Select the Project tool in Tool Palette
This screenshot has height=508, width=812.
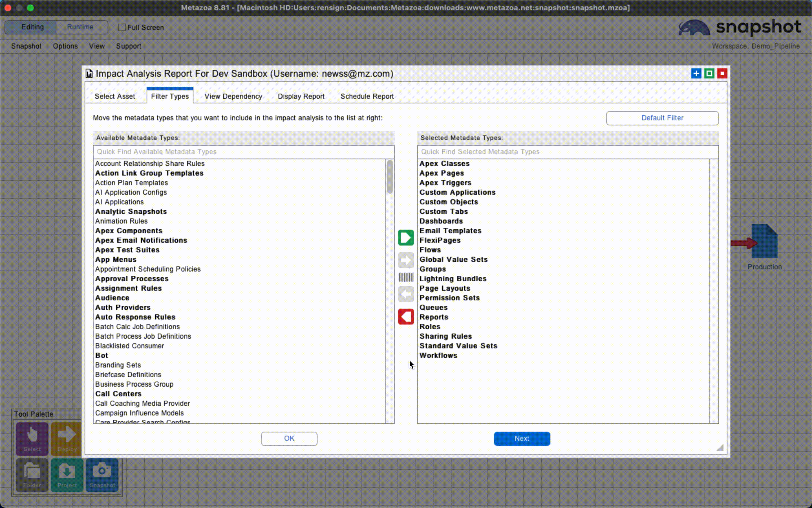67,475
